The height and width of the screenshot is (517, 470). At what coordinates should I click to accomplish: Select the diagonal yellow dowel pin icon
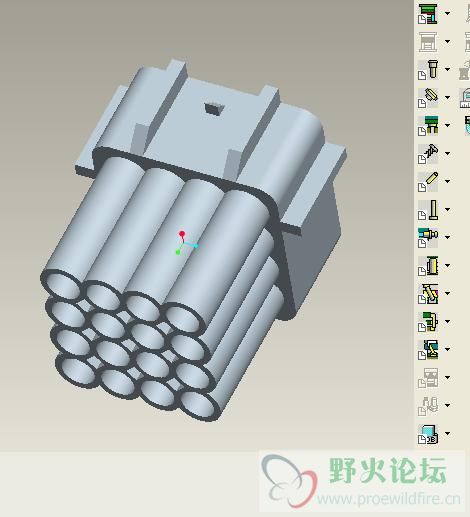tap(428, 181)
